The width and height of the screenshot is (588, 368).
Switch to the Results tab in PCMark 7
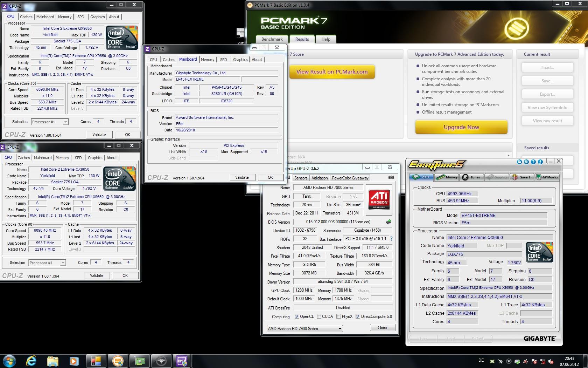pos(302,39)
